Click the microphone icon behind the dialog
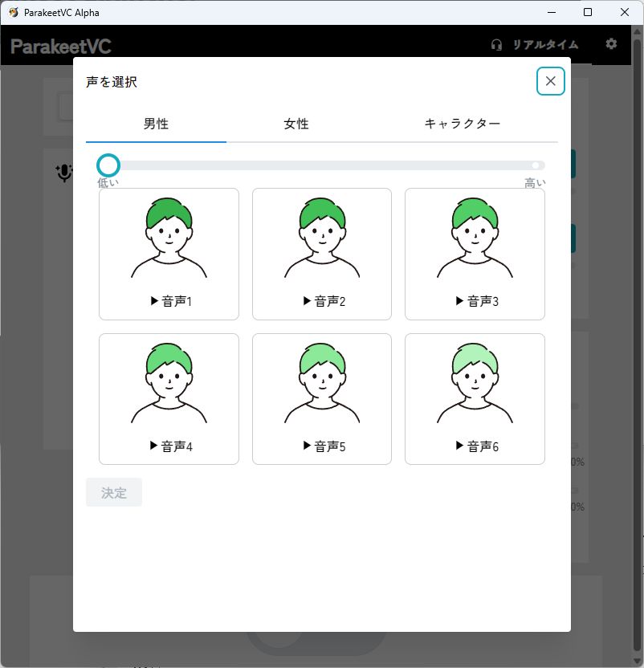The image size is (644, 668). click(x=63, y=173)
